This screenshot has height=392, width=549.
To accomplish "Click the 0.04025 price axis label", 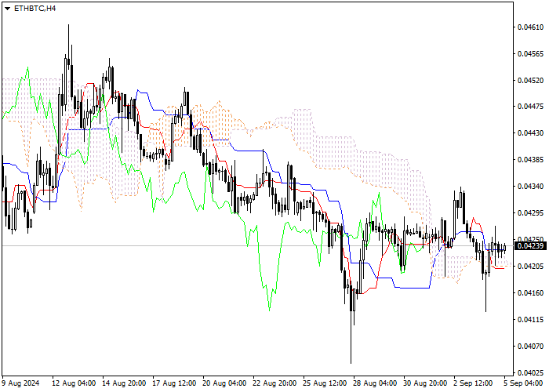I will pyautogui.click(x=531, y=372).
